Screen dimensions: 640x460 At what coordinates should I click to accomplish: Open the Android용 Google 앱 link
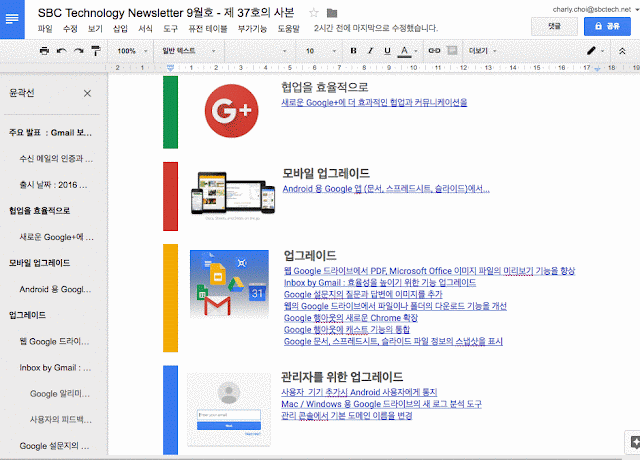tap(386, 189)
